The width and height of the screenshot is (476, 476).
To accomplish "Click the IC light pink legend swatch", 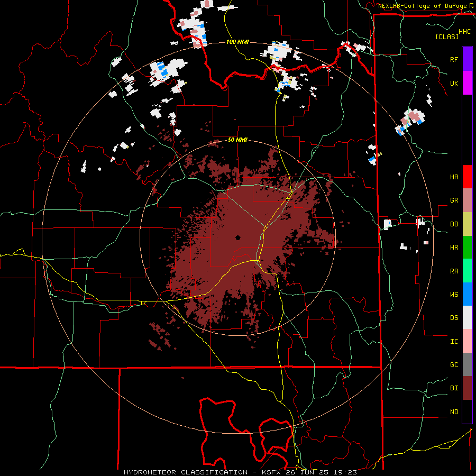I will 467,341.
